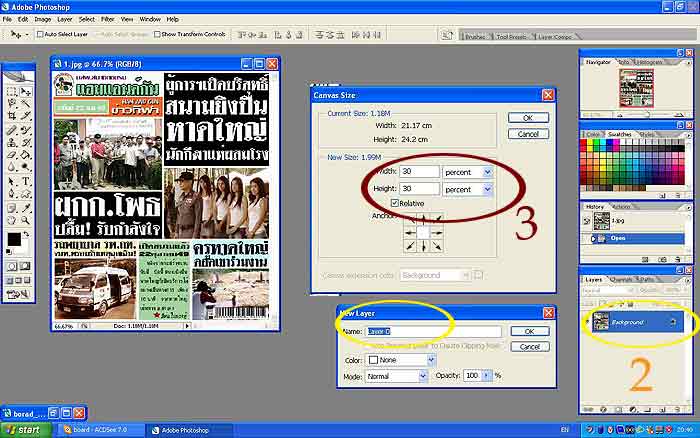Click the Move tool preset icon in options bar
Screen dimensions: 700x438
pyautogui.click(x=17, y=33)
